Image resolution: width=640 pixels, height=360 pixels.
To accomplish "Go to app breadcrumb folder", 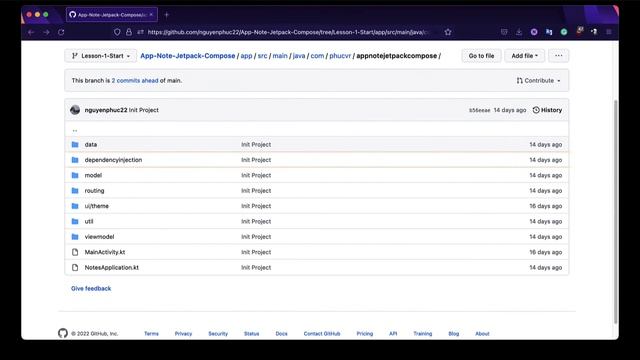I will pyautogui.click(x=246, y=56).
